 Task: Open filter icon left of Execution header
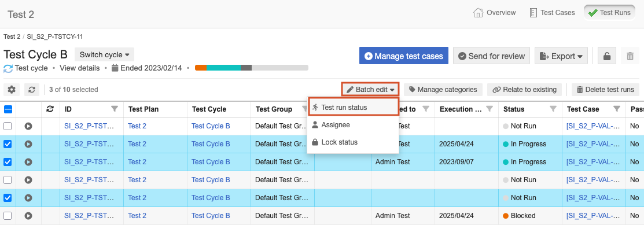426,109
